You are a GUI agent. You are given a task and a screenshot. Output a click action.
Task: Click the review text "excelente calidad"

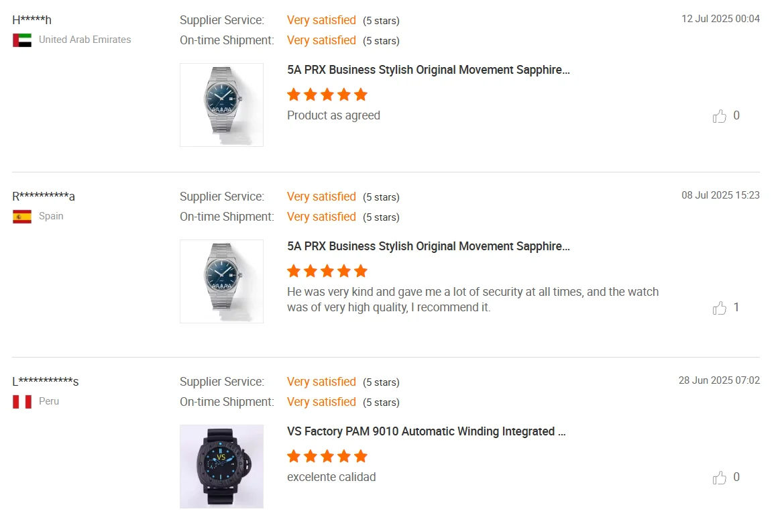tap(331, 477)
